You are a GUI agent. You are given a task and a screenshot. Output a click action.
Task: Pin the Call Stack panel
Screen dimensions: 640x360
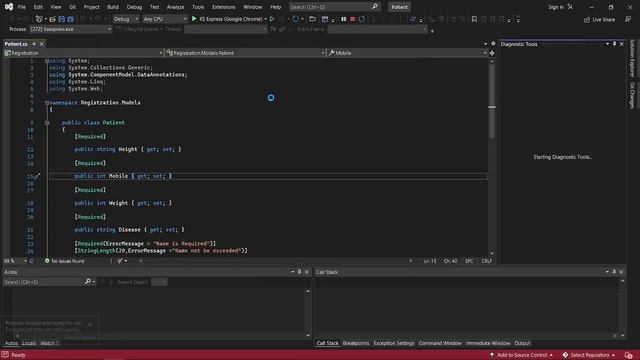tap(614, 272)
